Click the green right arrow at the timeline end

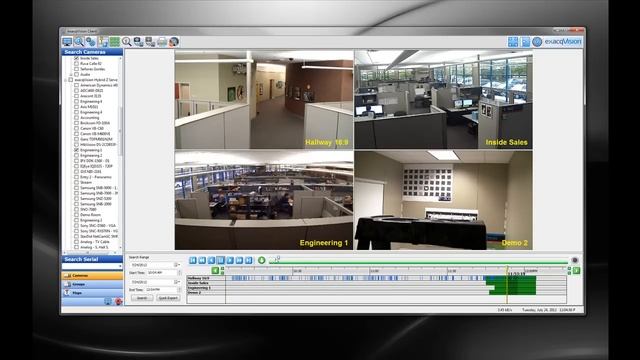click(x=576, y=271)
